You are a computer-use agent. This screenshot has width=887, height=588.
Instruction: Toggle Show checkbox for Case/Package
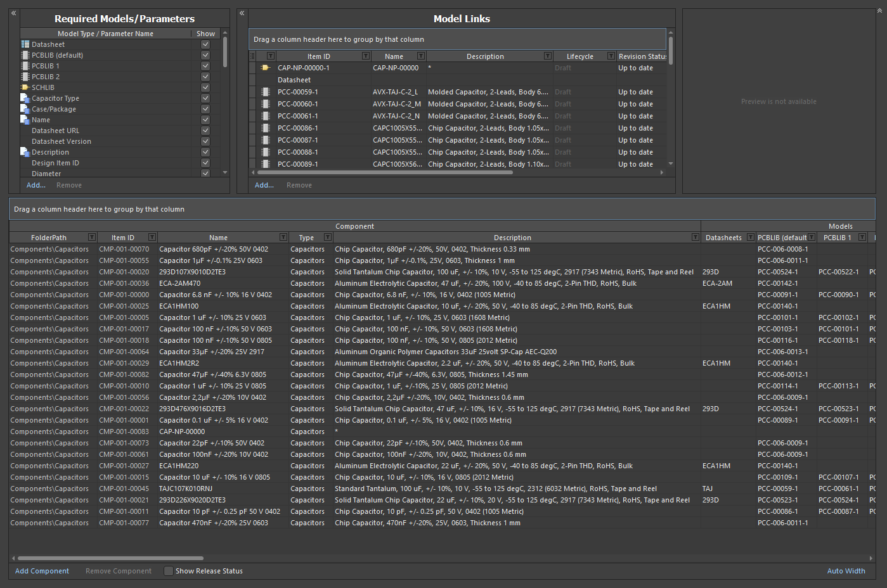coord(205,109)
